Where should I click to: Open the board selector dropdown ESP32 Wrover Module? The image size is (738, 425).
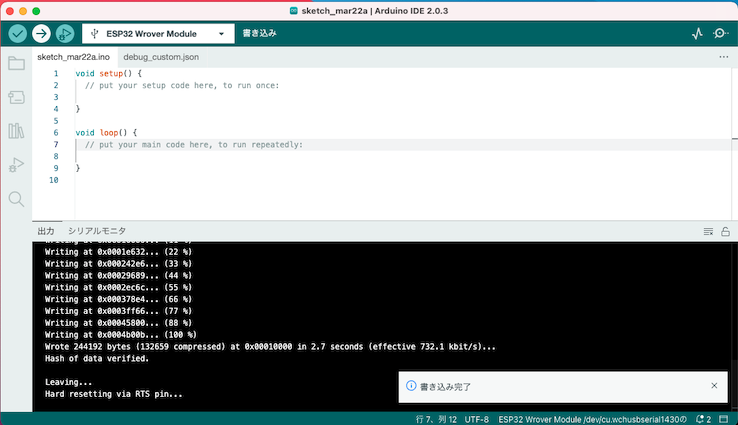pyautogui.click(x=158, y=34)
